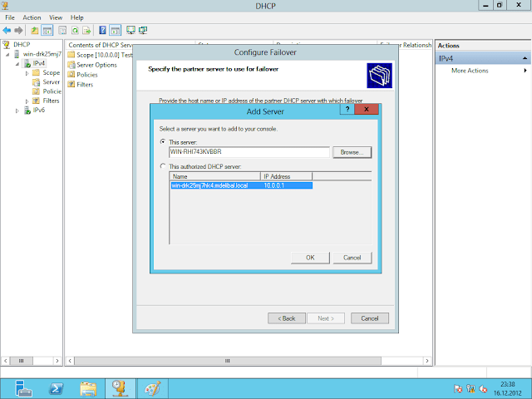
Task: Expand the IPv6 tree node
Action: click(x=17, y=110)
